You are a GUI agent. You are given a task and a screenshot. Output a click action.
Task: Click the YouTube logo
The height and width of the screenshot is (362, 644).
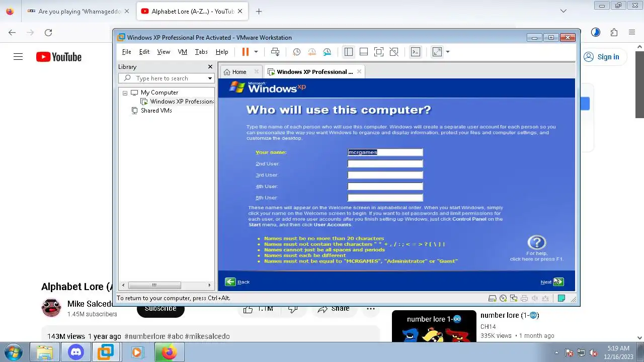[59, 57]
